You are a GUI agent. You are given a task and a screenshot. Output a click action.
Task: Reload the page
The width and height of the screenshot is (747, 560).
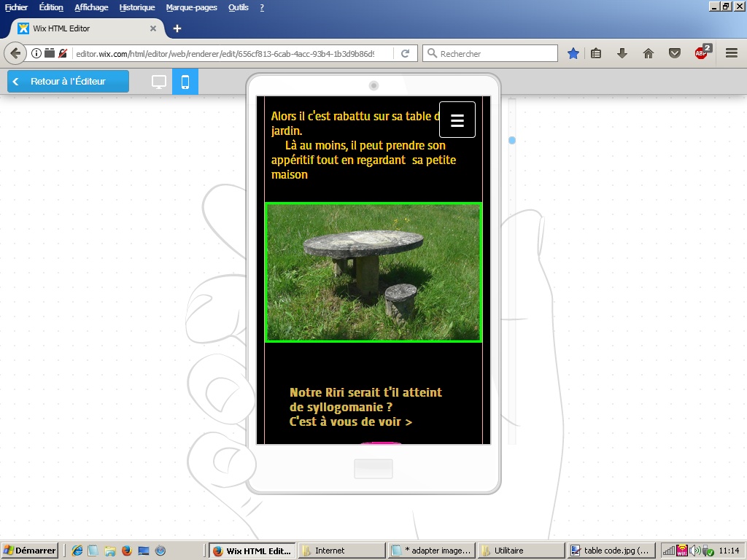(x=406, y=53)
